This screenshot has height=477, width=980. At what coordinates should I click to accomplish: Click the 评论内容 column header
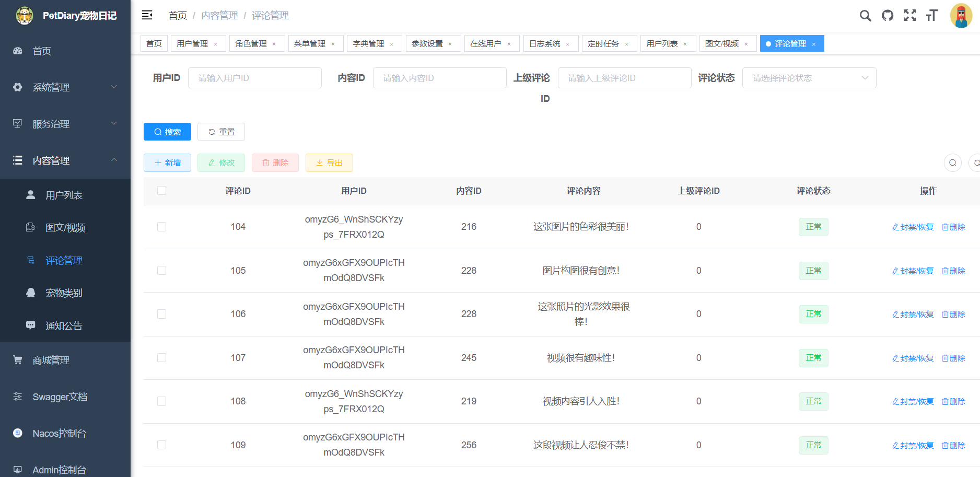tap(584, 191)
